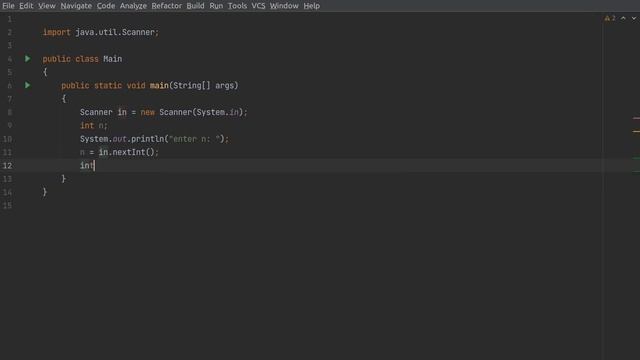The width and height of the screenshot is (640, 360).
Task: Click the 'import' keyword on line 2
Action: point(56,32)
